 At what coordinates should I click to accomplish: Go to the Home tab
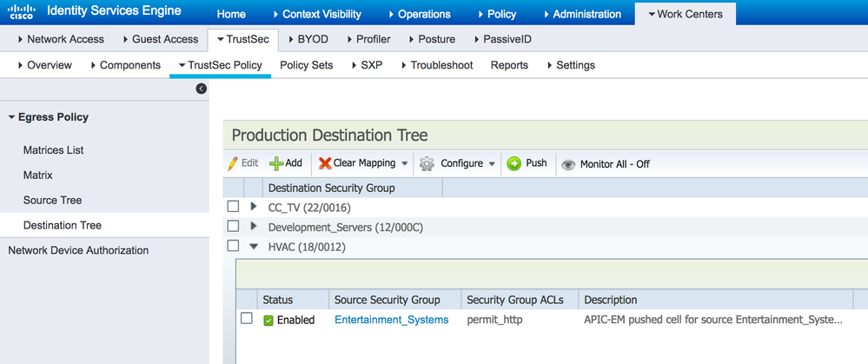point(231,15)
